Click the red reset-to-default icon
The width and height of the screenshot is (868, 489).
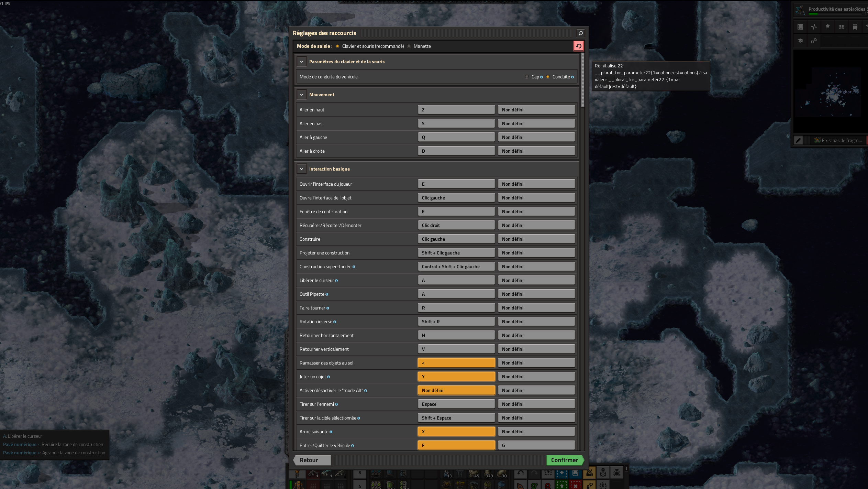click(579, 46)
